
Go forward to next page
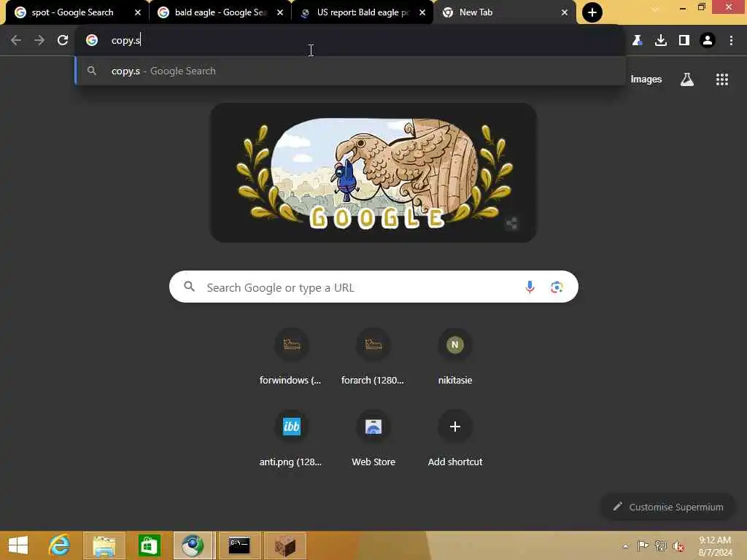[x=39, y=40]
